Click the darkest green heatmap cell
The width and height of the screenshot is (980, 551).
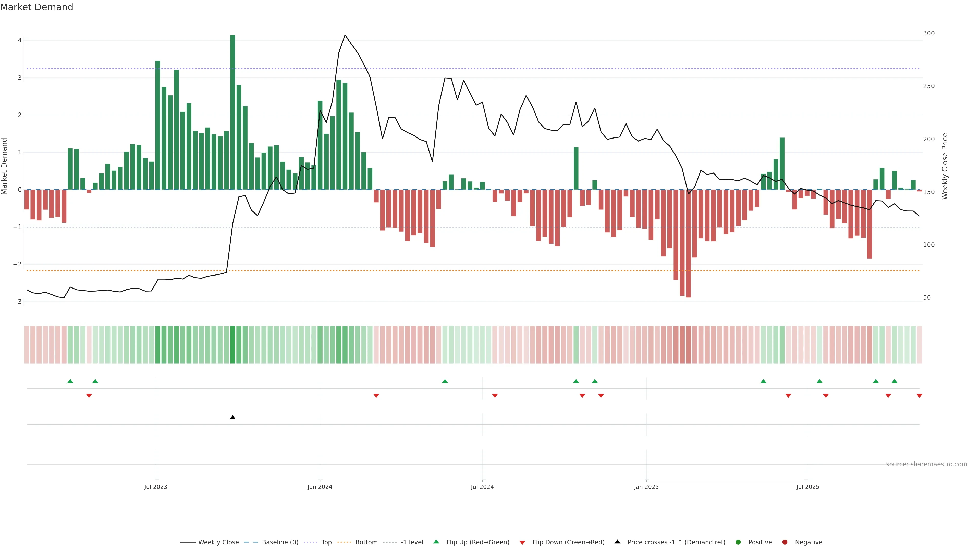[x=233, y=345]
